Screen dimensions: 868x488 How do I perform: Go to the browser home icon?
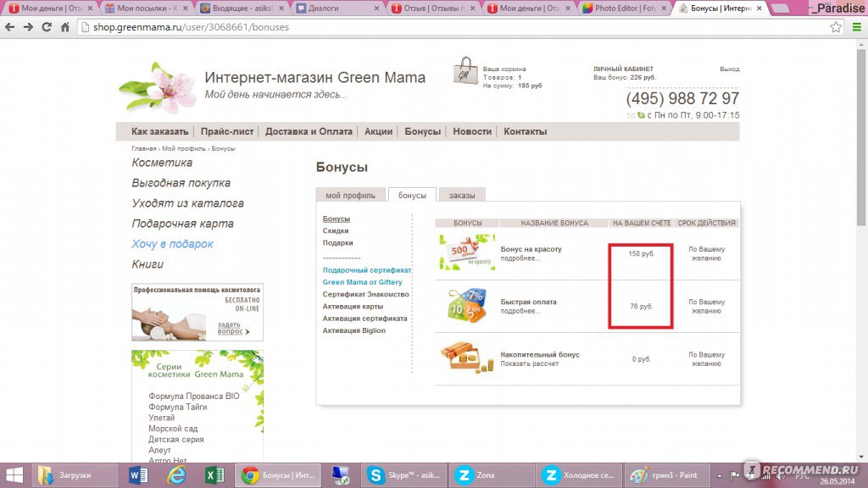point(64,27)
